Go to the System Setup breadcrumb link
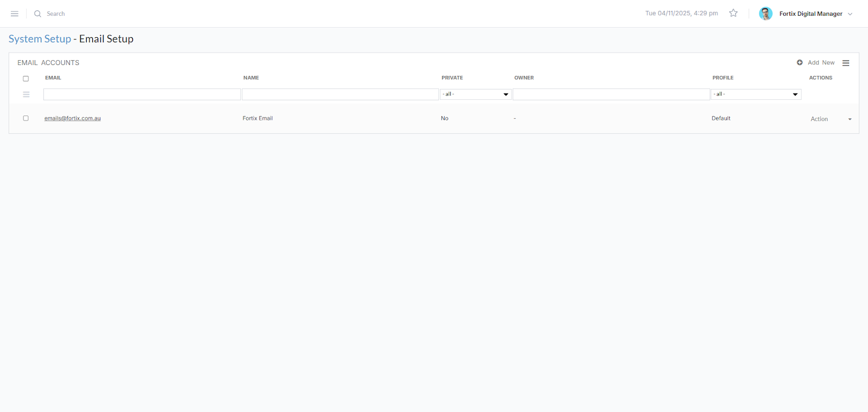This screenshot has width=868, height=412. 40,39
